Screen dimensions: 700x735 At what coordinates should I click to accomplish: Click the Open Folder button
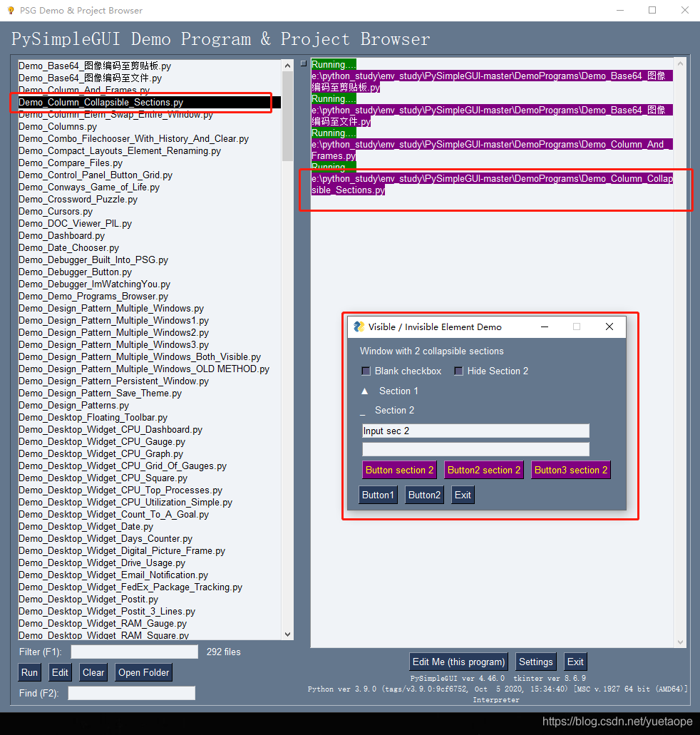pyautogui.click(x=143, y=673)
